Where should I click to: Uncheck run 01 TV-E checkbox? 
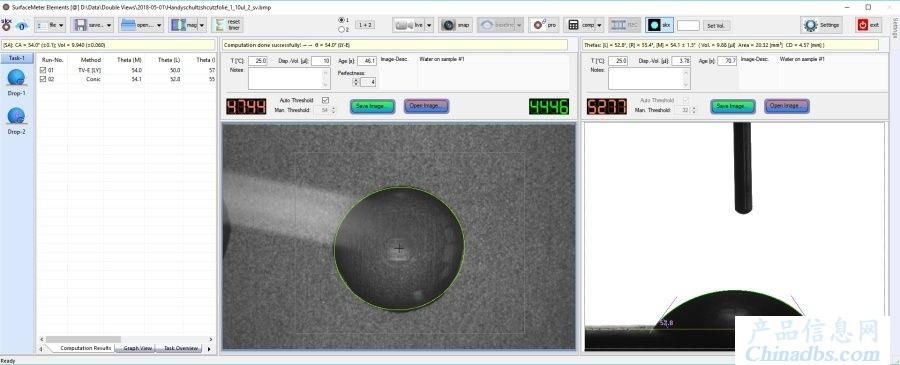click(42, 70)
